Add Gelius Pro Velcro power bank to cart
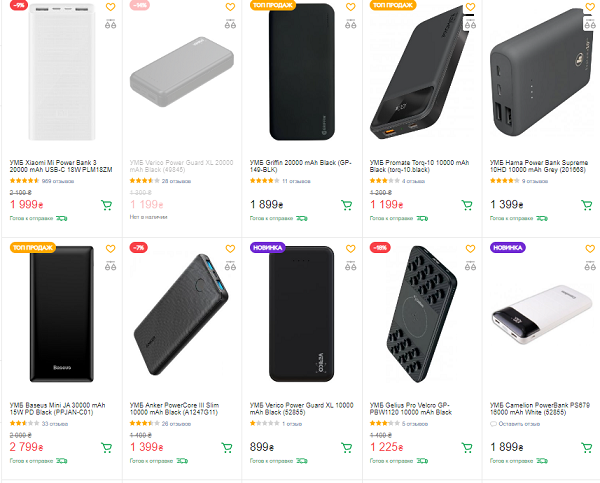The width and height of the screenshot is (600, 483). coord(467,445)
